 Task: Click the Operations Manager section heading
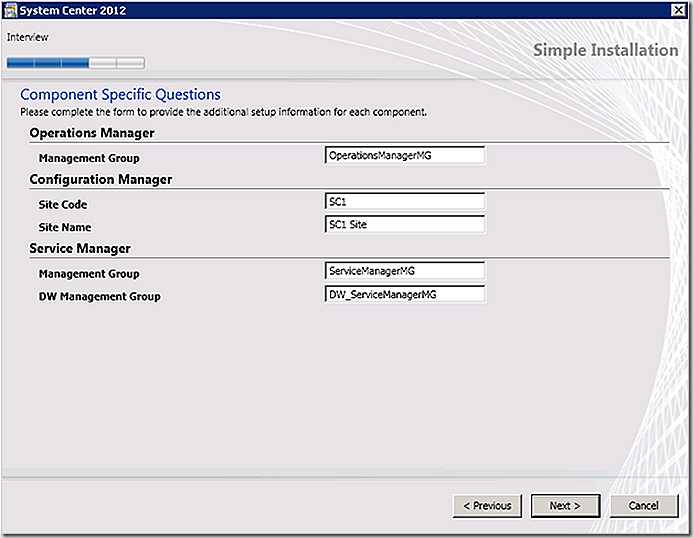92,133
